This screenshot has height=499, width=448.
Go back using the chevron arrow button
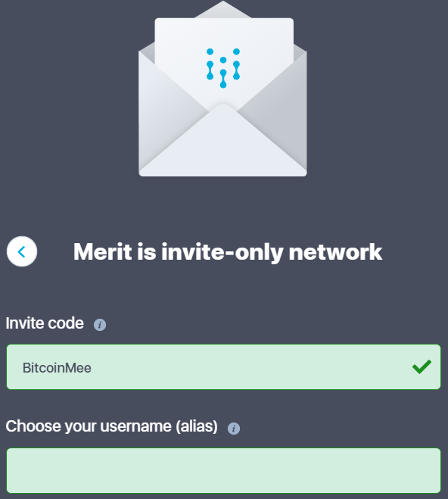click(x=22, y=251)
